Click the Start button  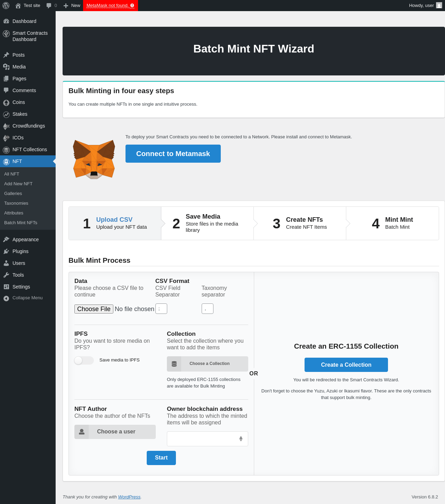coord(161,458)
